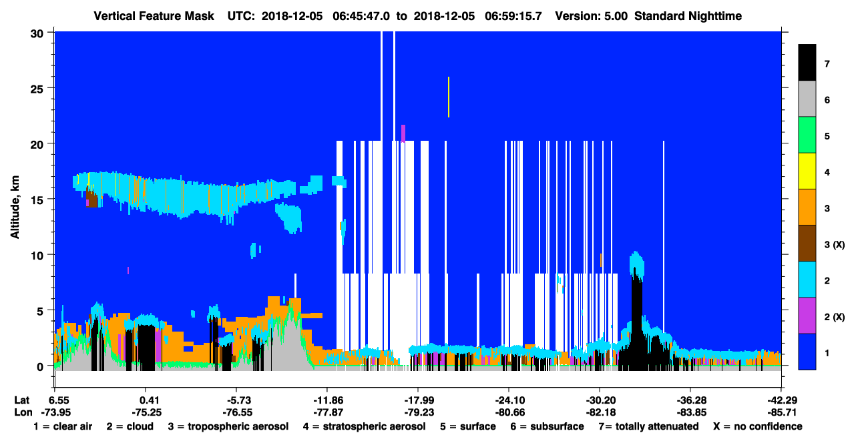Screen dimensions: 868x445
Task: Click the latitude value -11.86
Action: point(327,400)
